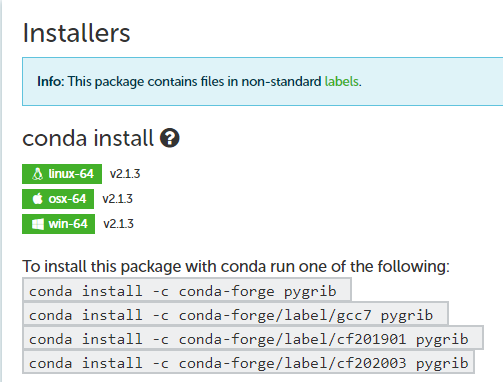The image size is (503, 382).
Task: Click the Apple logo icon
Action: 38,199
